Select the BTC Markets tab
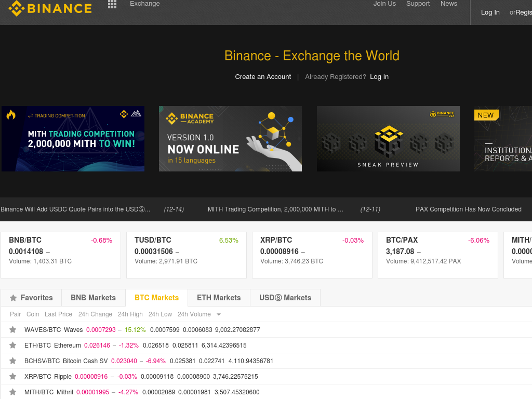Screen dimensions: 532x399 [157, 298]
